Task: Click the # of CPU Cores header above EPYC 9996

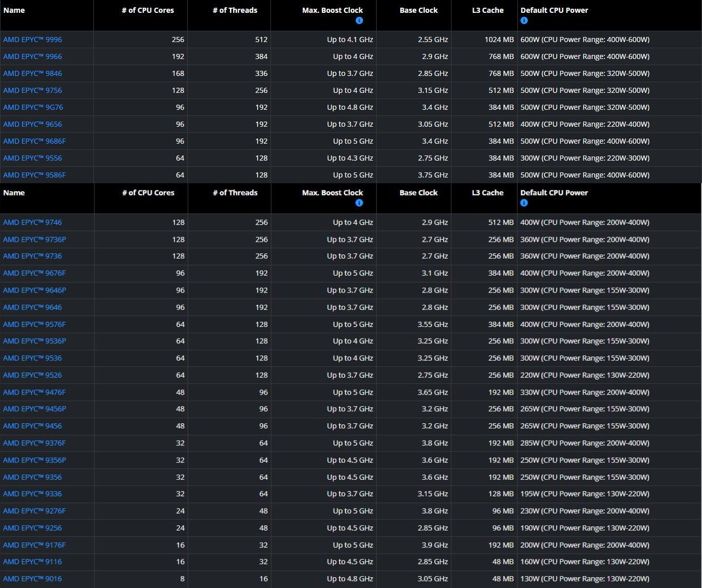Action: (148, 10)
